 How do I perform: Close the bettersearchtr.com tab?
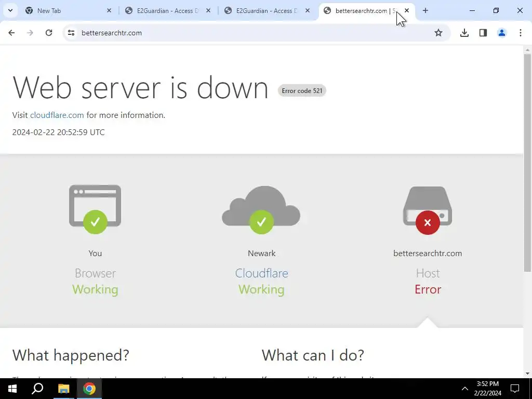pos(407,10)
